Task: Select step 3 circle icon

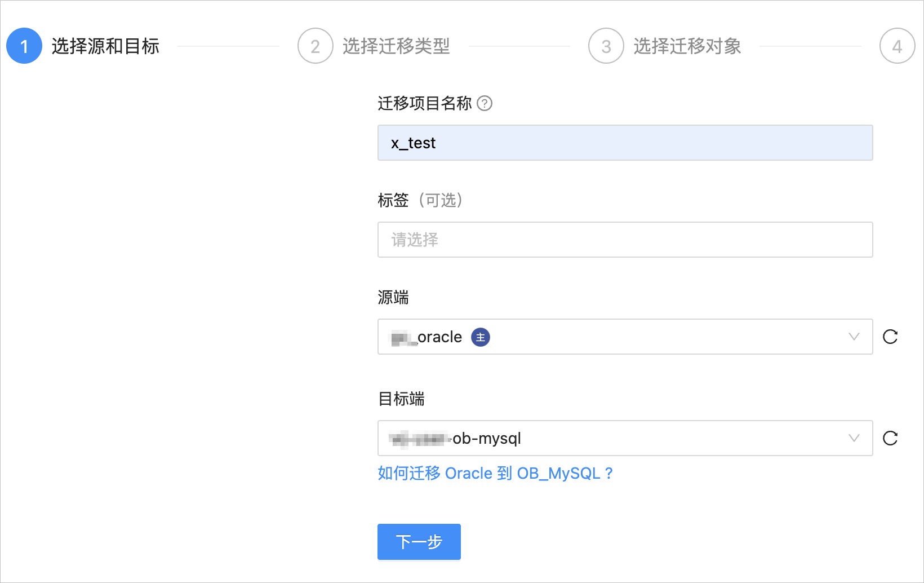Action: [606, 46]
